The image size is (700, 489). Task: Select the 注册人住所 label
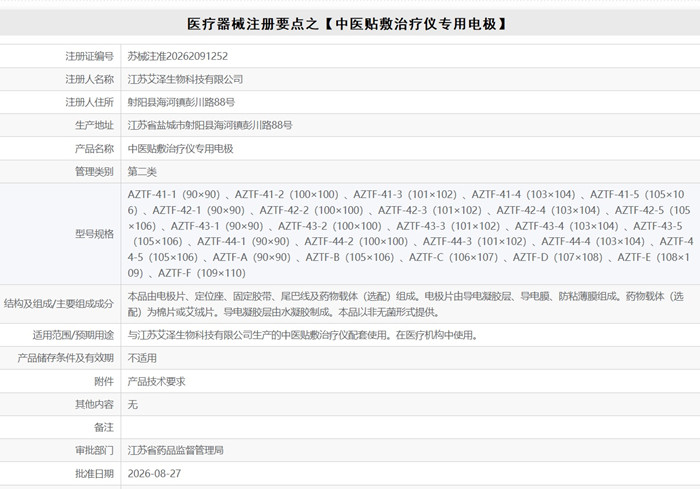tap(89, 102)
